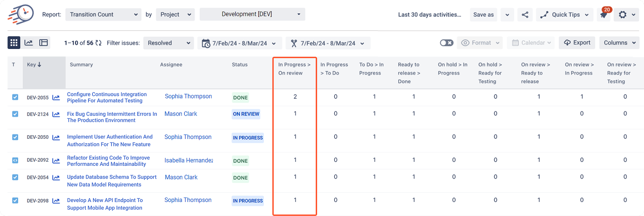Open the Report type dropdown Transition Count

tap(103, 15)
